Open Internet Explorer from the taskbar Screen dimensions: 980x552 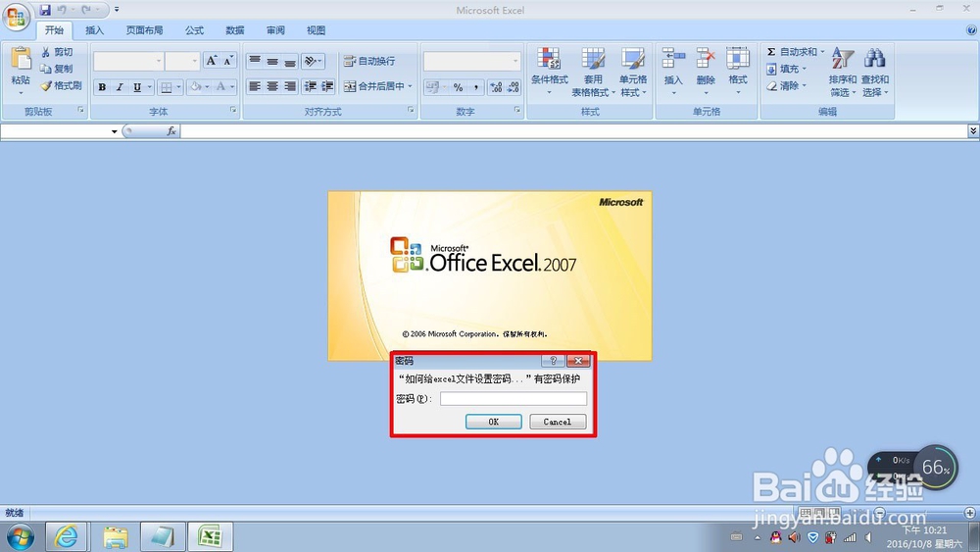(66, 536)
